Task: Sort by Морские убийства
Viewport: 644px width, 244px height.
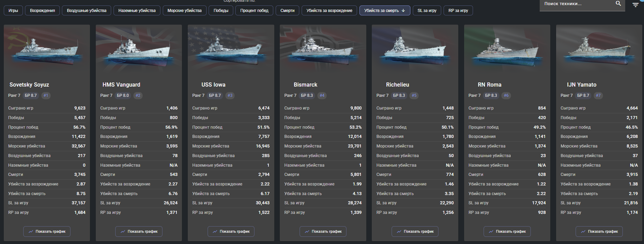Action: click(x=184, y=11)
